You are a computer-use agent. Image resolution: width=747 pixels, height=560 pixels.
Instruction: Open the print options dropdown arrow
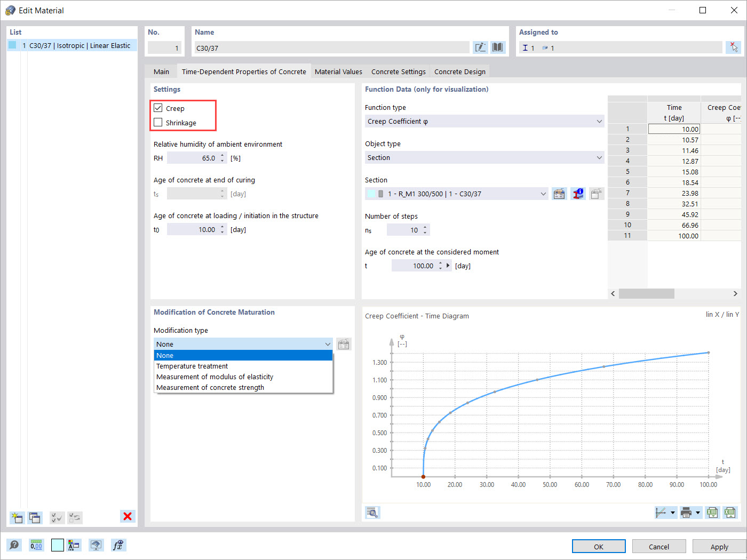698,513
